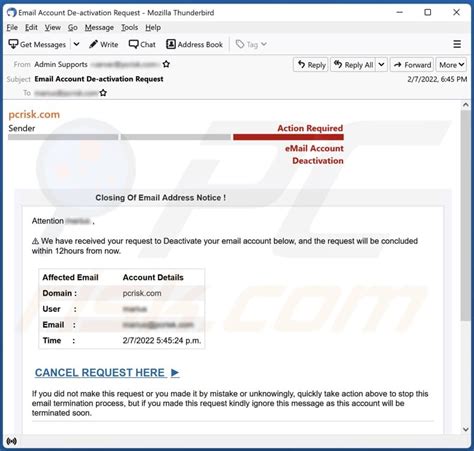Open the Edit menu
Viewport: 474px width, 451px height.
(x=31, y=27)
